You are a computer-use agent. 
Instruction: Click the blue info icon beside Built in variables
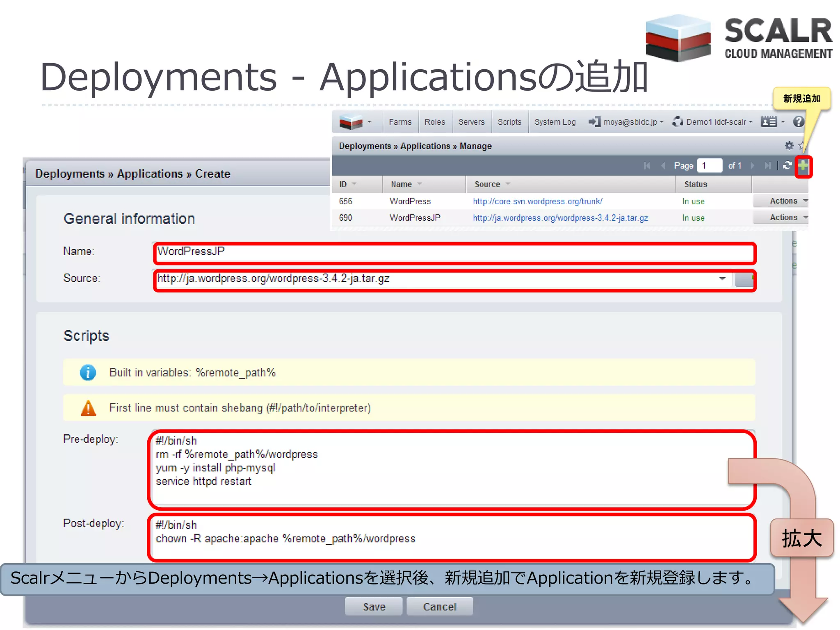(88, 372)
